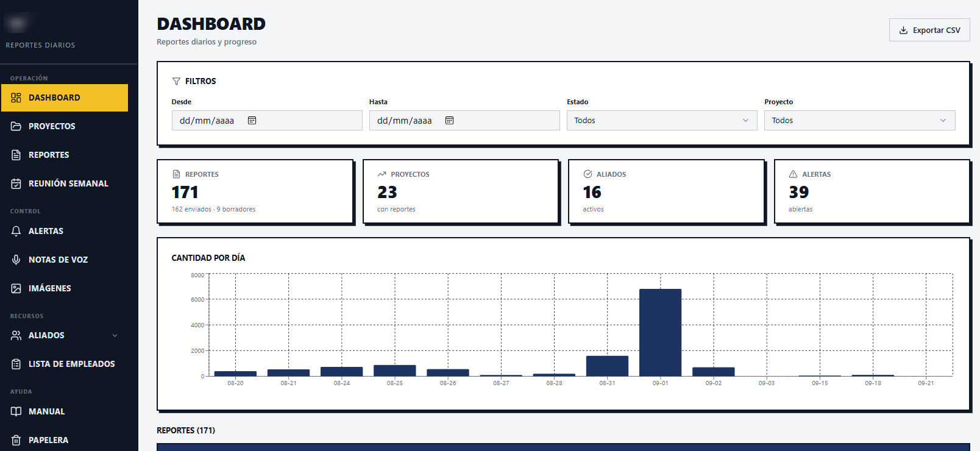The width and height of the screenshot is (980, 451).
Task: Open the calendar picker in Hasta field
Action: [x=449, y=121]
